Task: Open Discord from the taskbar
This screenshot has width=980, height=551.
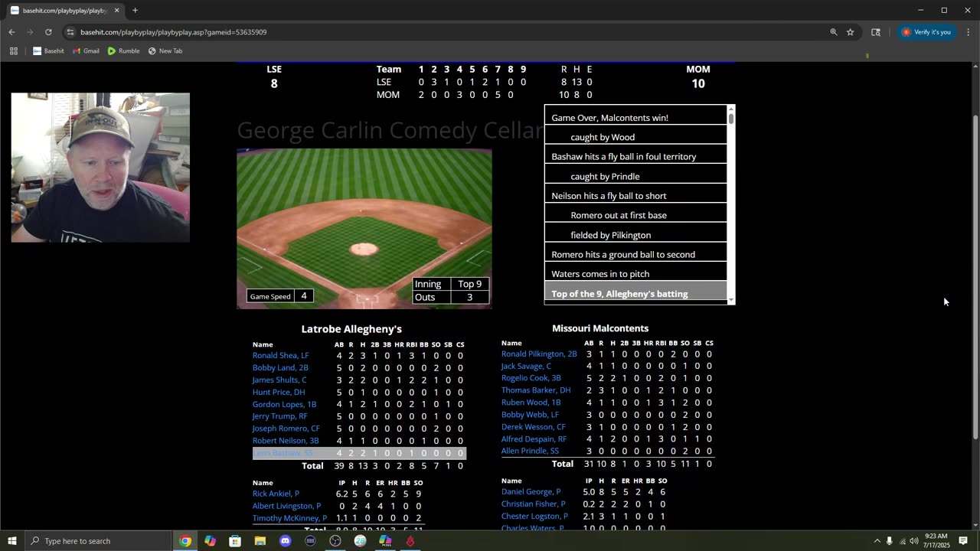Action: pos(286,541)
